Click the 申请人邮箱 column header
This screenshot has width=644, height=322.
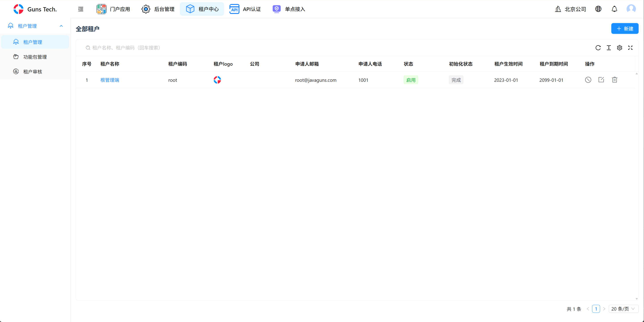pos(307,64)
